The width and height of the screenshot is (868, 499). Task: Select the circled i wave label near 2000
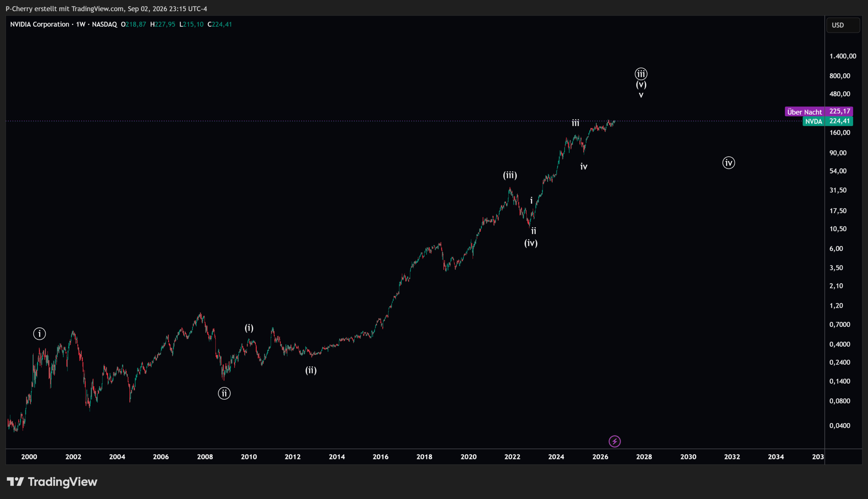point(39,334)
